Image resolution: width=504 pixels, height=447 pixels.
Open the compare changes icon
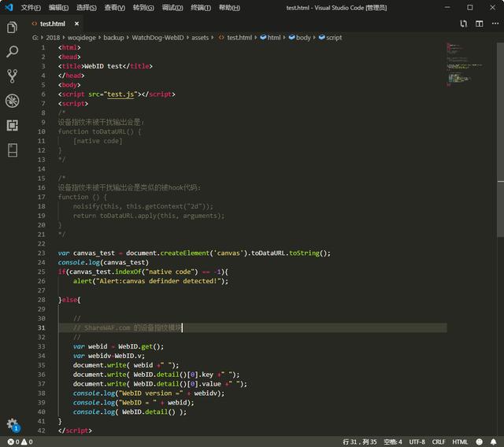[463, 24]
